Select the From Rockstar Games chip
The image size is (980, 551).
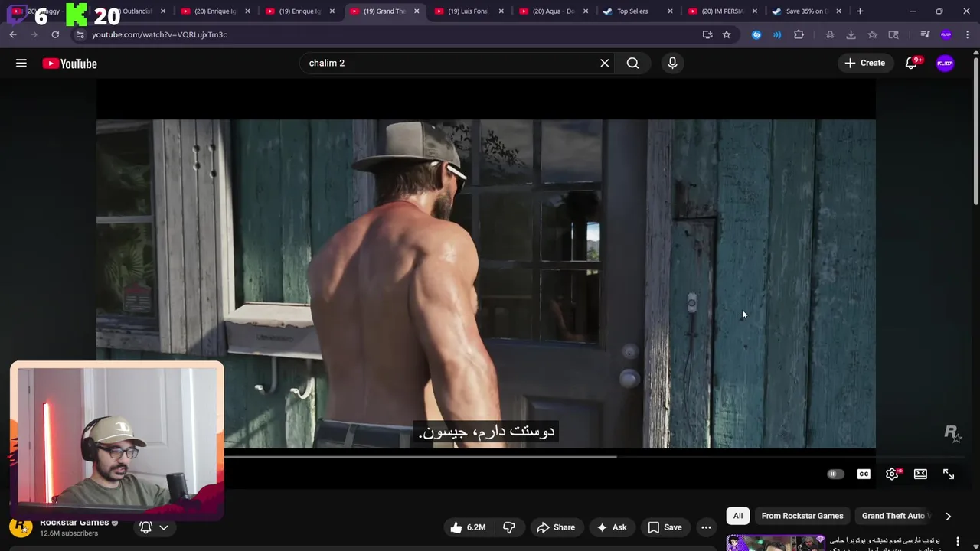(x=802, y=516)
